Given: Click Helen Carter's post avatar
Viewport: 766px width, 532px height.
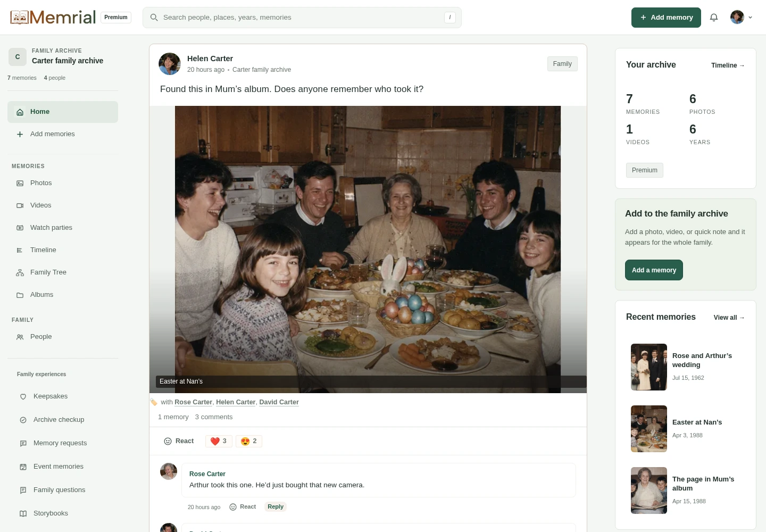Looking at the screenshot, I should (170, 64).
